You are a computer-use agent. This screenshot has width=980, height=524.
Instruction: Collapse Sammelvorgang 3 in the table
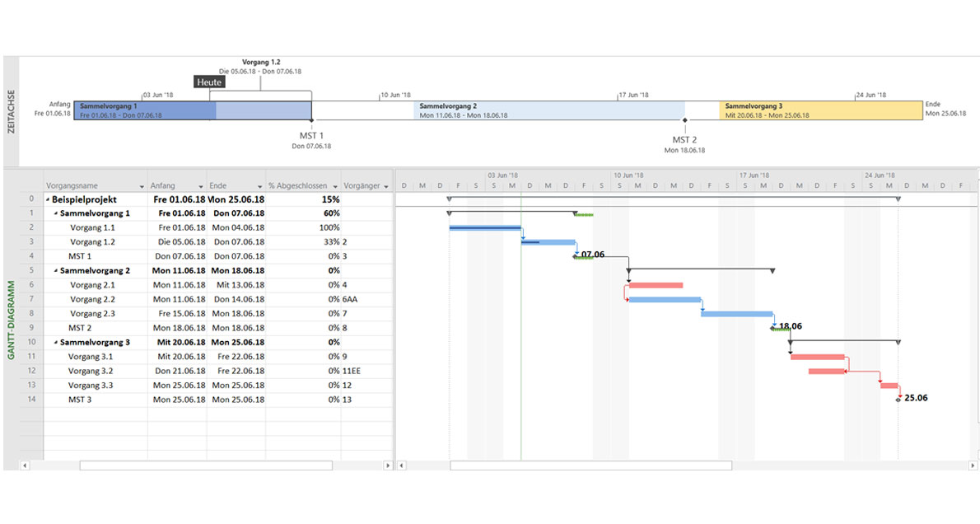56,341
